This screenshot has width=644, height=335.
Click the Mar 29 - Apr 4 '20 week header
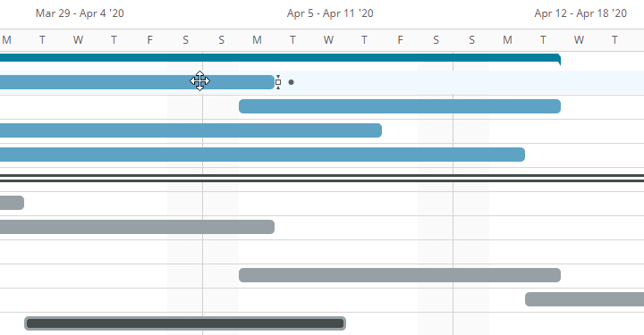point(80,13)
